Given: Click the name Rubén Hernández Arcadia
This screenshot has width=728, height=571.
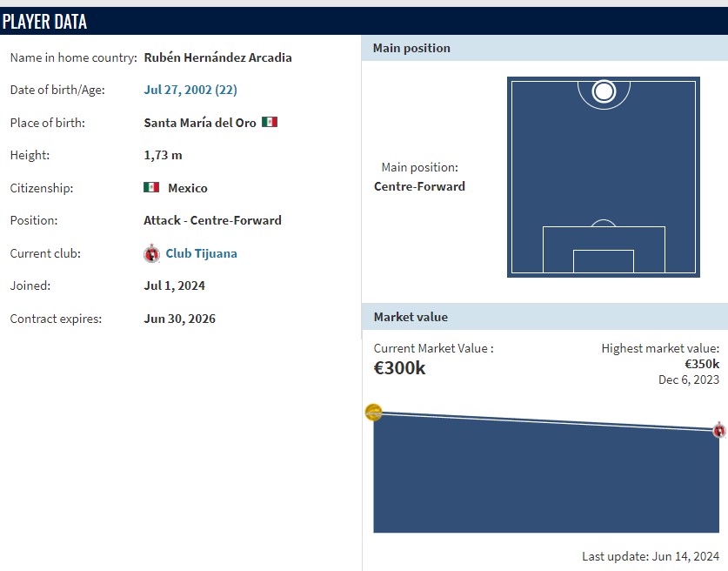Looking at the screenshot, I should [217, 57].
